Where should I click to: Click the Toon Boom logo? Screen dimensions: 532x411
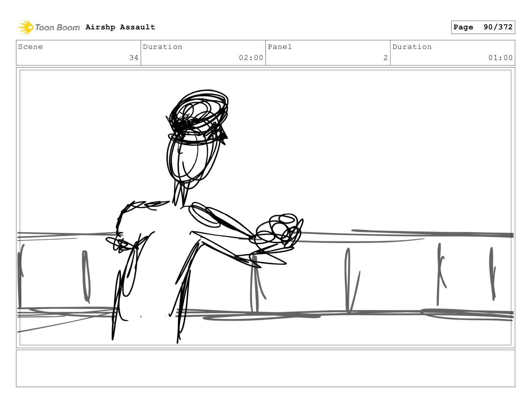click(x=48, y=27)
